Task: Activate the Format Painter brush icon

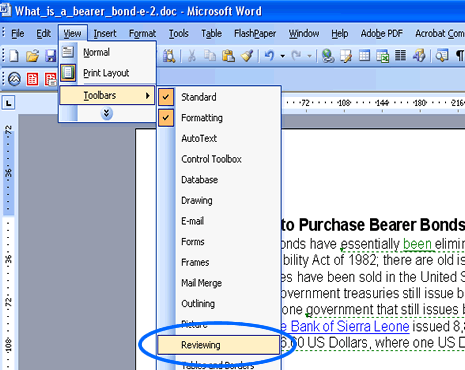Action: 247,56
